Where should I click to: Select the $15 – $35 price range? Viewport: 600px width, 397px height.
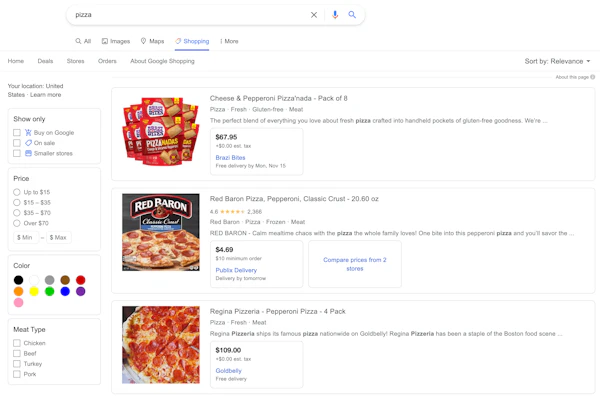(16, 203)
